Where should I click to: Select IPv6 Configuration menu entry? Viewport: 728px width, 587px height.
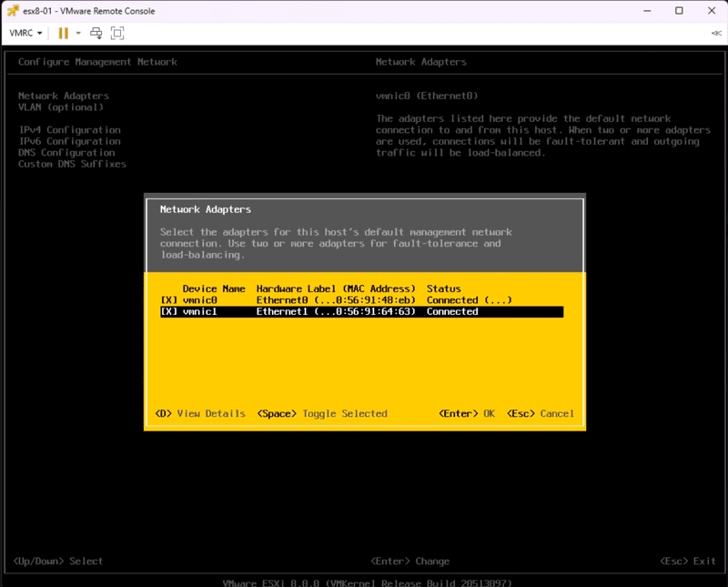pyautogui.click(x=70, y=141)
